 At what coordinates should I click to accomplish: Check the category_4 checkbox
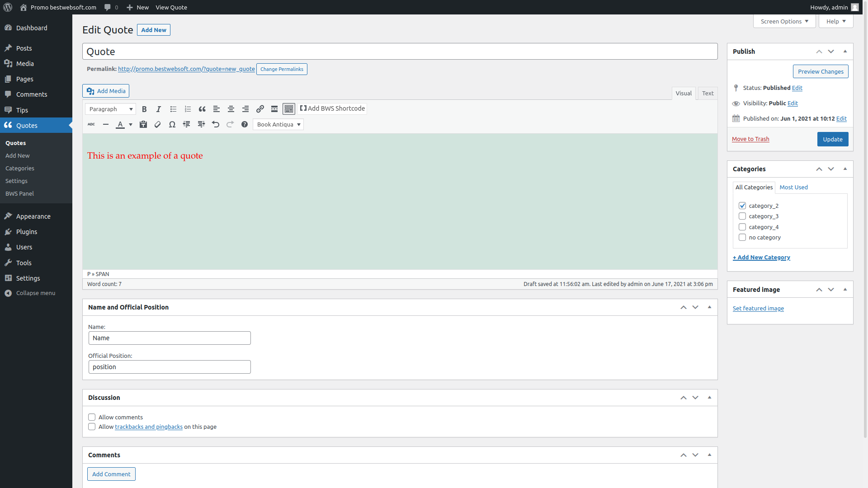coord(742,227)
